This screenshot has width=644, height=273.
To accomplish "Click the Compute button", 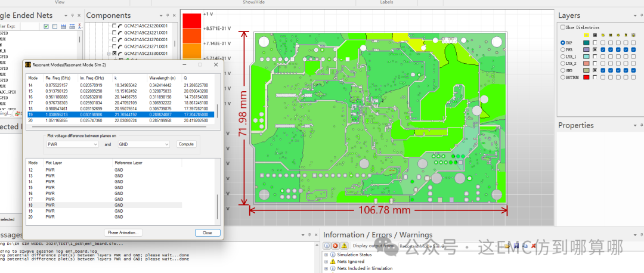I will point(187,144).
